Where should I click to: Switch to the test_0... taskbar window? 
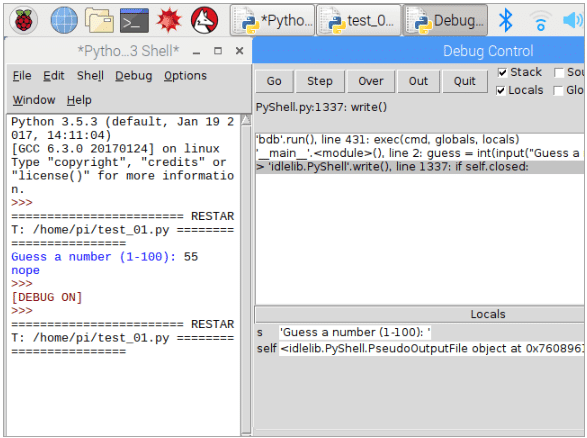click(358, 20)
